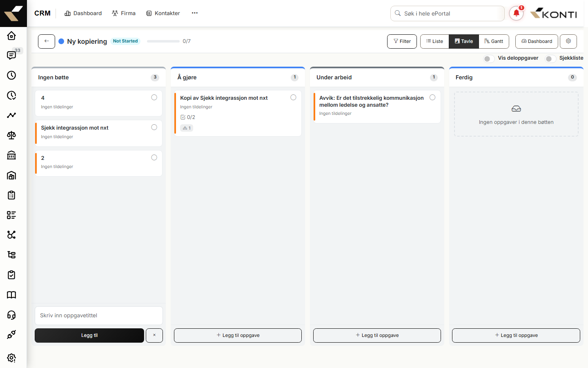Switch to Liste view
Image resolution: width=588 pixels, height=368 pixels.
click(x=434, y=41)
